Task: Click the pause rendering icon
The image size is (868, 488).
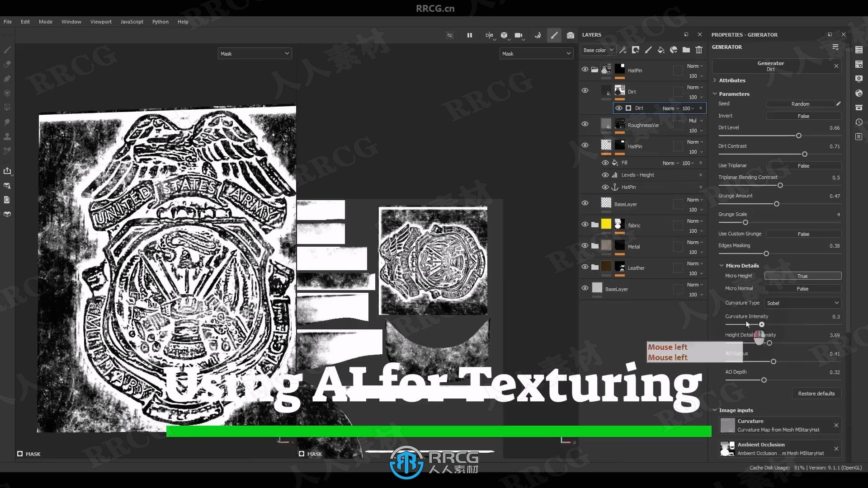Action: click(470, 35)
